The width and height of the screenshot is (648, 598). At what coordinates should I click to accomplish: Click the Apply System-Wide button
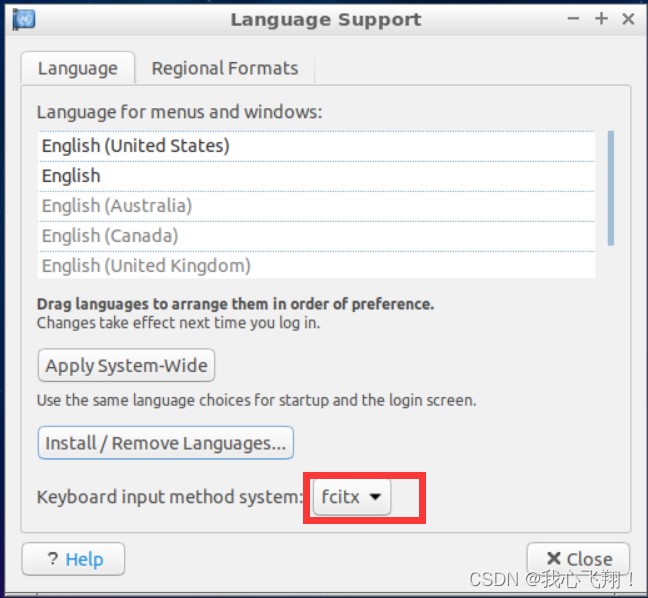126,366
